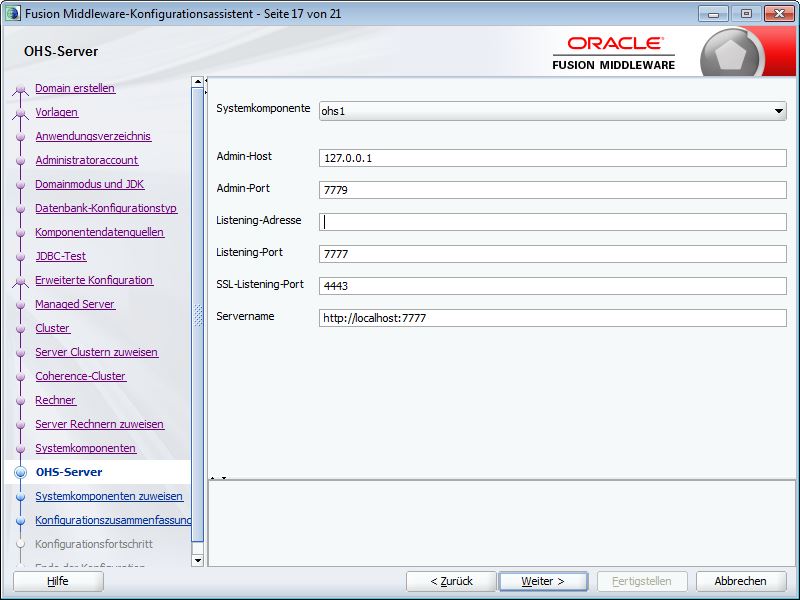
Task: Open Hilfe for this page
Action: pyautogui.click(x=57, y=581)
